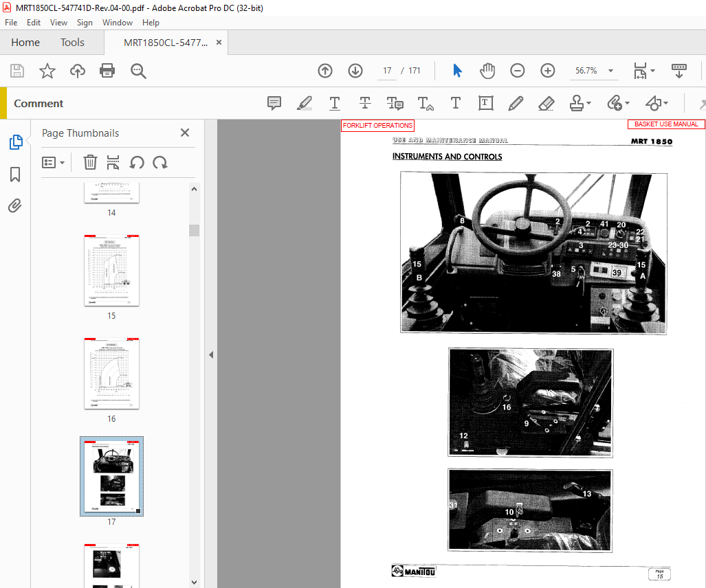Click the FORKLIFT OPERATIONS link
The image size is (706, 588).
tap(377, 126)
